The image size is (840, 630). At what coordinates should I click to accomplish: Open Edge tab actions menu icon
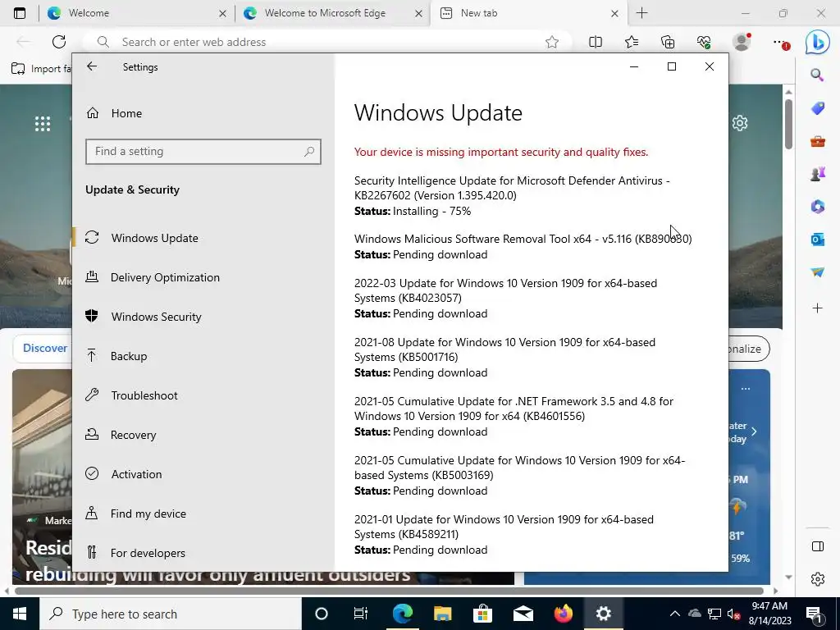point(20,13)
